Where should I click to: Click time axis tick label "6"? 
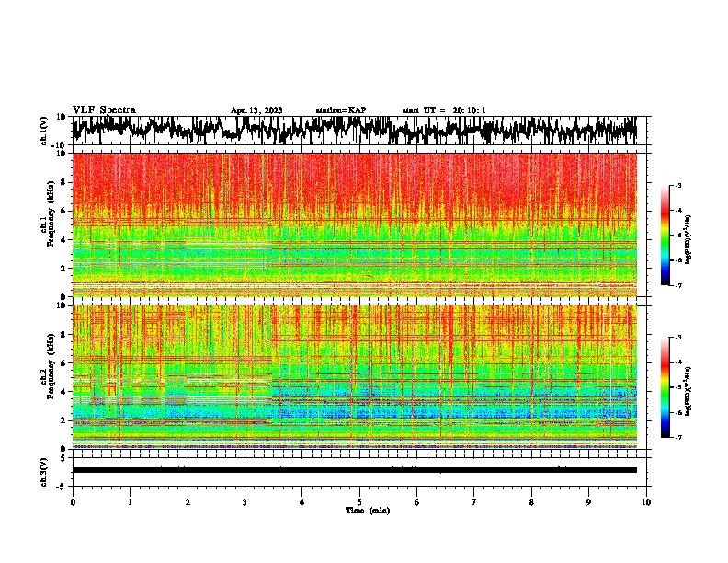point(417,502)
